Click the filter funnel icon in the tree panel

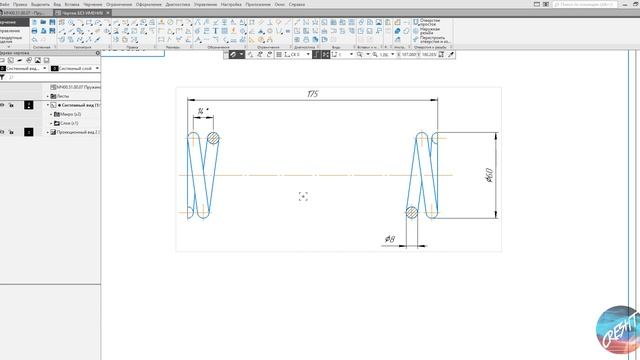2,77
